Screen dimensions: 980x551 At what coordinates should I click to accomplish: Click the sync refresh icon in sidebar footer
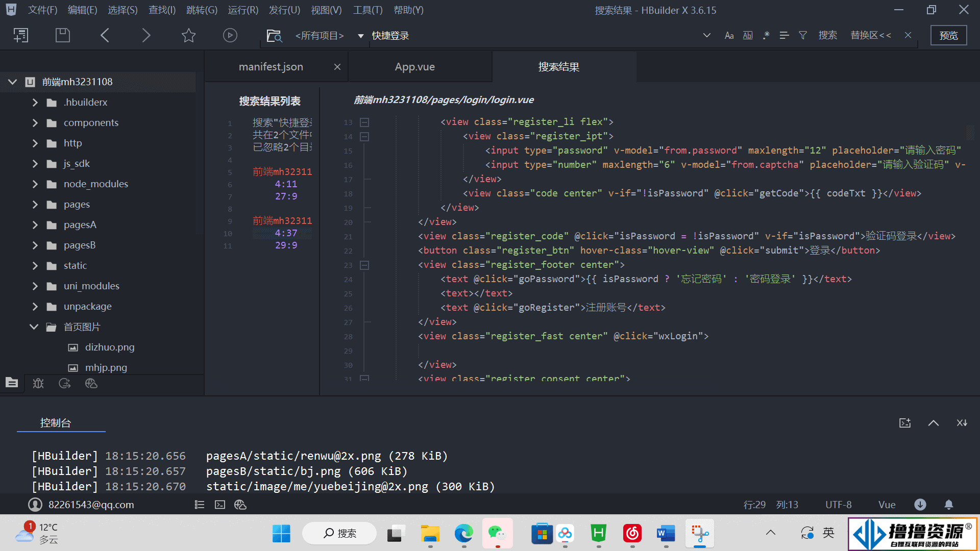click(65, 383)
